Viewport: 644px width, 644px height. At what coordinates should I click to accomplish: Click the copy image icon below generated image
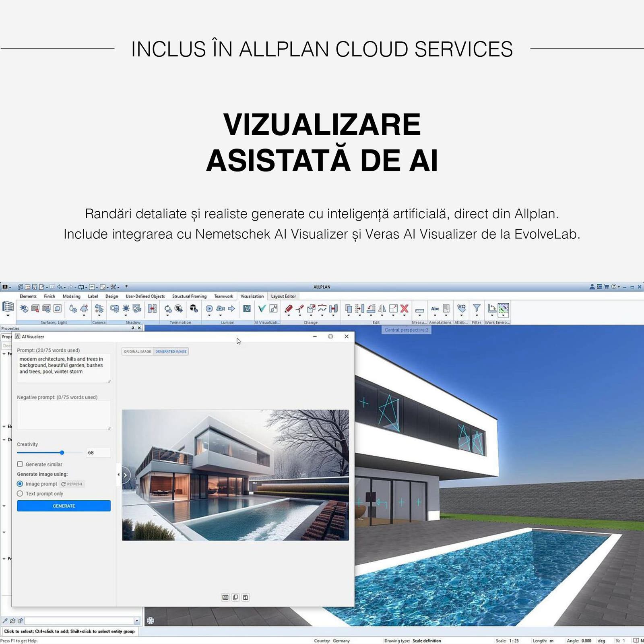[235, 597]
